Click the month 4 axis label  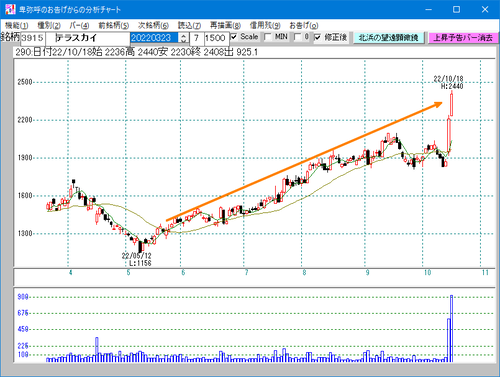70,273
